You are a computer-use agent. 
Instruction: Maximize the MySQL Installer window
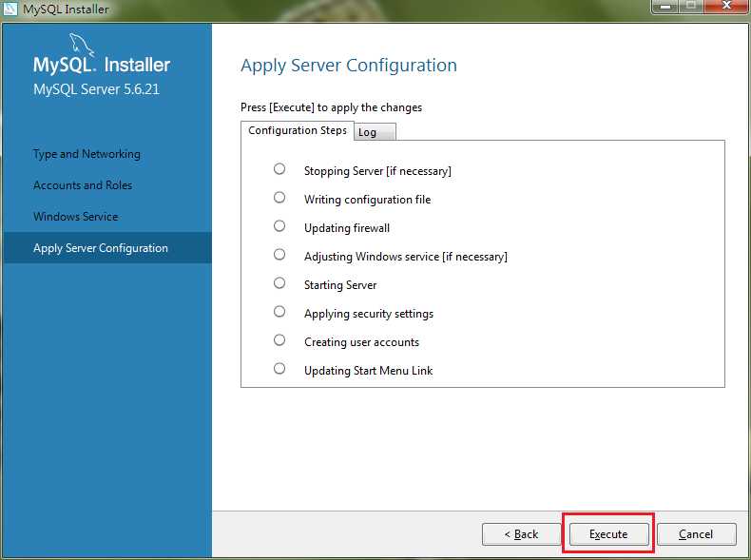click(691, 7)
